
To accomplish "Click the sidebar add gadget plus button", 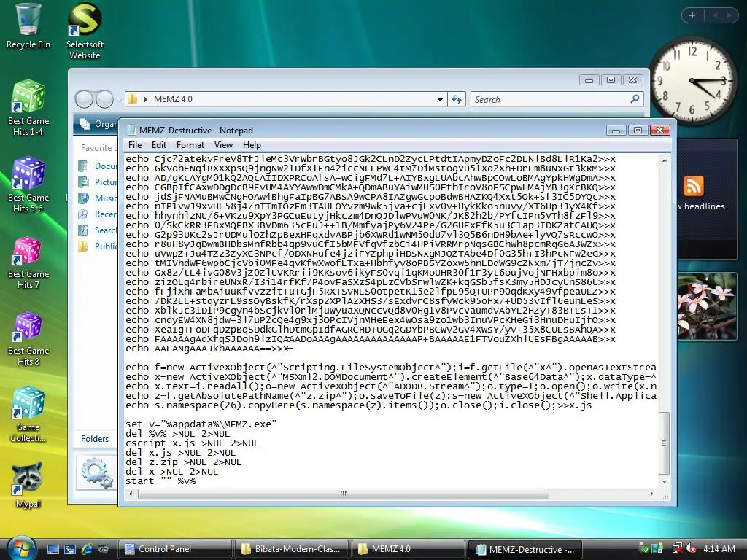I will point(692,15).
